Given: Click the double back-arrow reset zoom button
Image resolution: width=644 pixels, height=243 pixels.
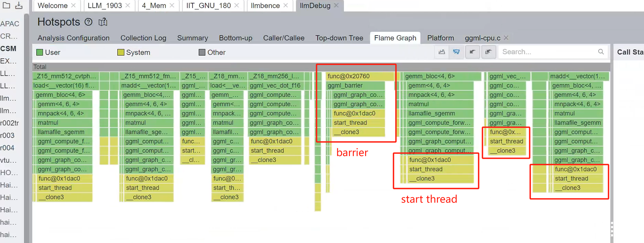Looking at the screenshot, I should (x=488, y=52).
